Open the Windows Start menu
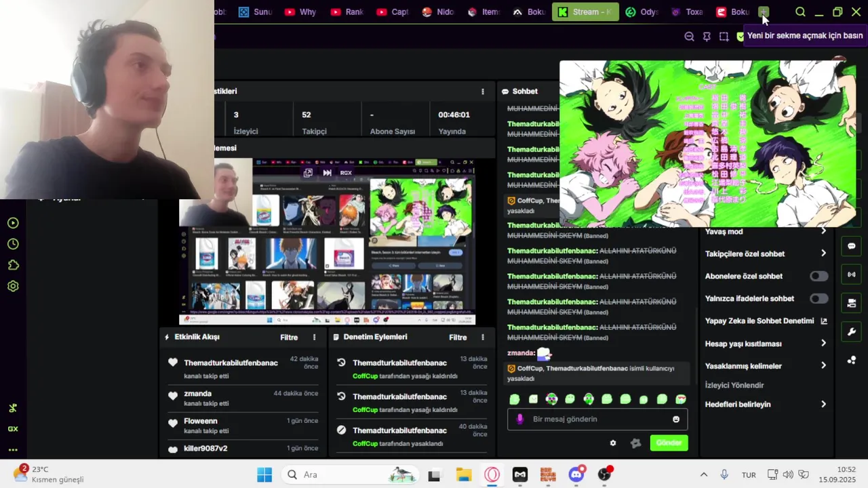Image resolution: width=868 pixels, height=488 pixels. click(x=264, y=474)
